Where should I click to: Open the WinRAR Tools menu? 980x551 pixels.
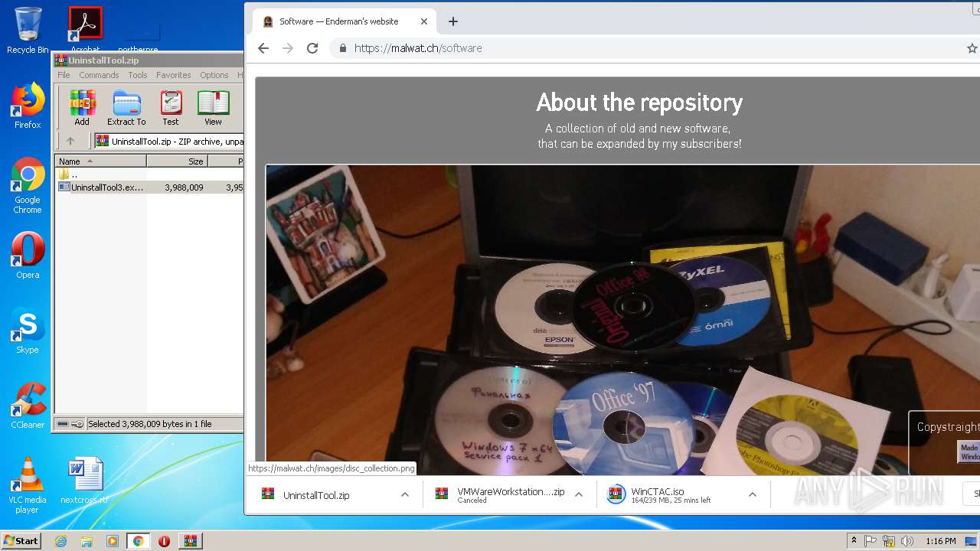(x=138, y=75)
